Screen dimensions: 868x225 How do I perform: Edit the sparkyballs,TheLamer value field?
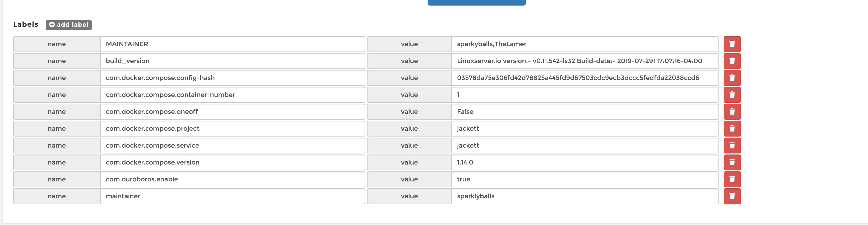pyautogui.click(x=585, y=44)
